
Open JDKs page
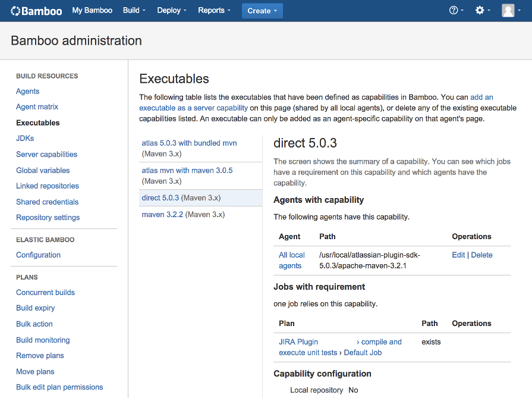pyautogui.click(x=25, y=138)
